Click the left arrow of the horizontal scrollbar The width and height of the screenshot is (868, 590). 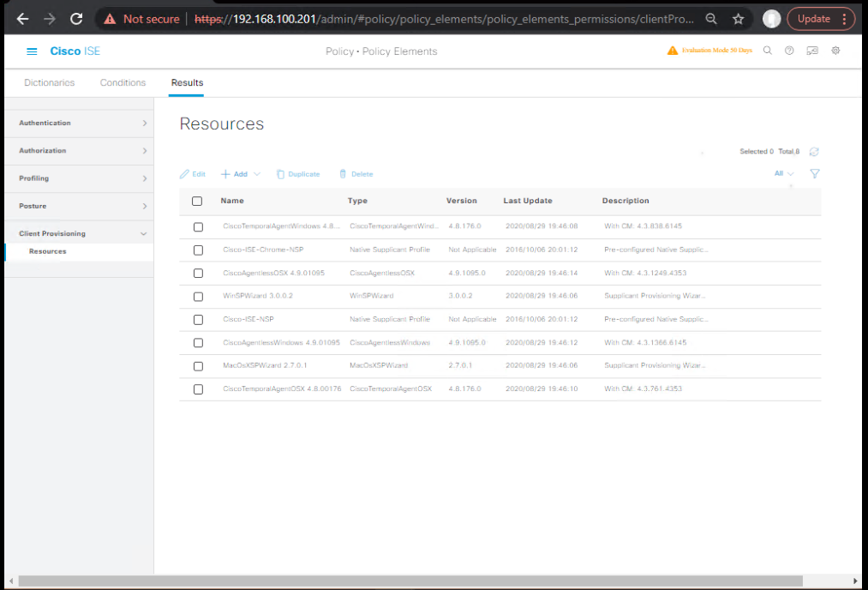click(11, 581)
